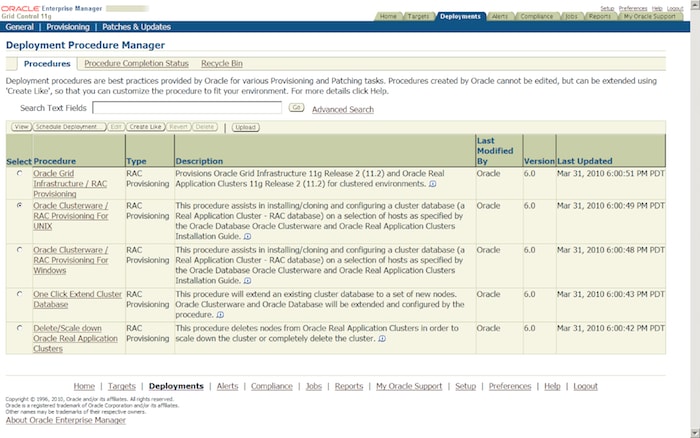The height and width of the screenshot is (438, 700).
Task: Open info icon in Delete/Scale down description
Action: coord(382,339)
